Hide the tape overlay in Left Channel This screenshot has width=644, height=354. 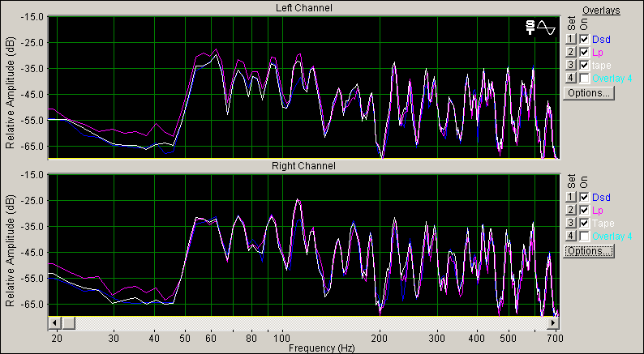pos(585,65)
